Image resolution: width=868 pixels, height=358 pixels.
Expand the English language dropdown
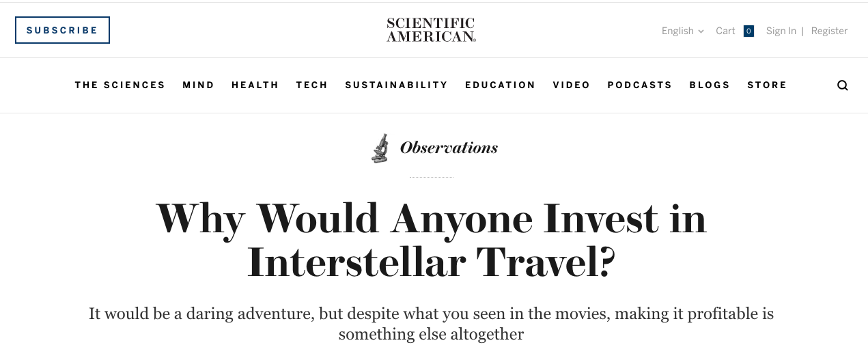coord(682,31)
